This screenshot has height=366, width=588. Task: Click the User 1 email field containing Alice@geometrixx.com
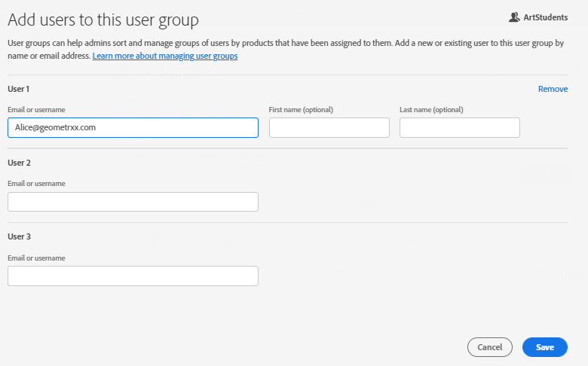(133, 127)
